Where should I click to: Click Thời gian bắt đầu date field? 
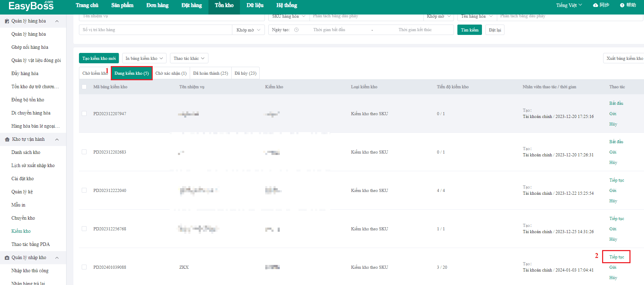[329, 30]
